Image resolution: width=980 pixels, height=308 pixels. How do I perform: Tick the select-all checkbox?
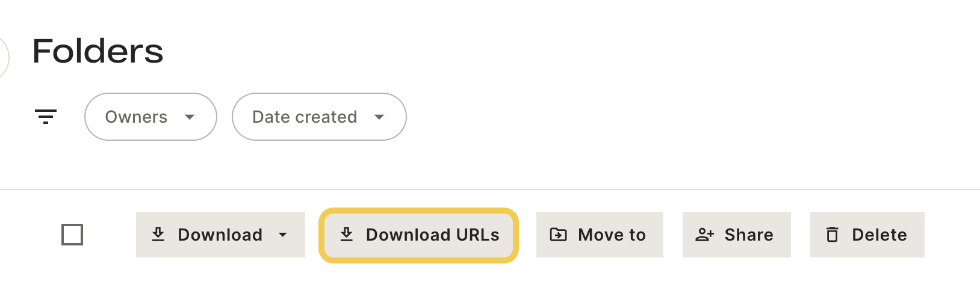tap(72, 235)
